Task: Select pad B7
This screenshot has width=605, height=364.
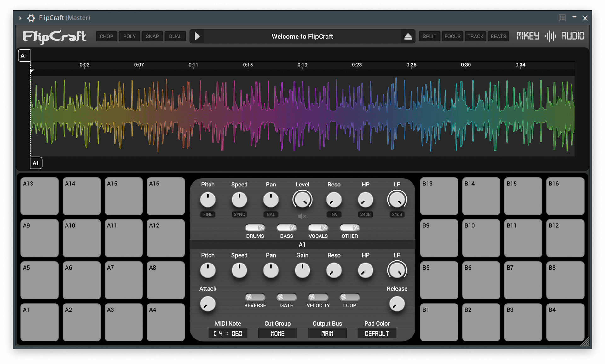Action: (x=523, y=280)
